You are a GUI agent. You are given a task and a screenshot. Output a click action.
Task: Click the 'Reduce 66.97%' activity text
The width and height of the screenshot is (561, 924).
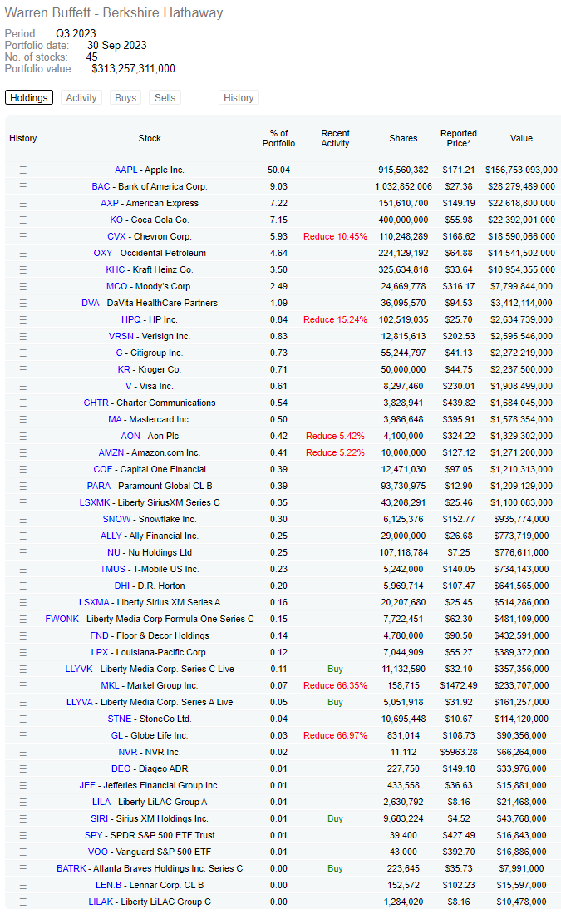(336, 736)
